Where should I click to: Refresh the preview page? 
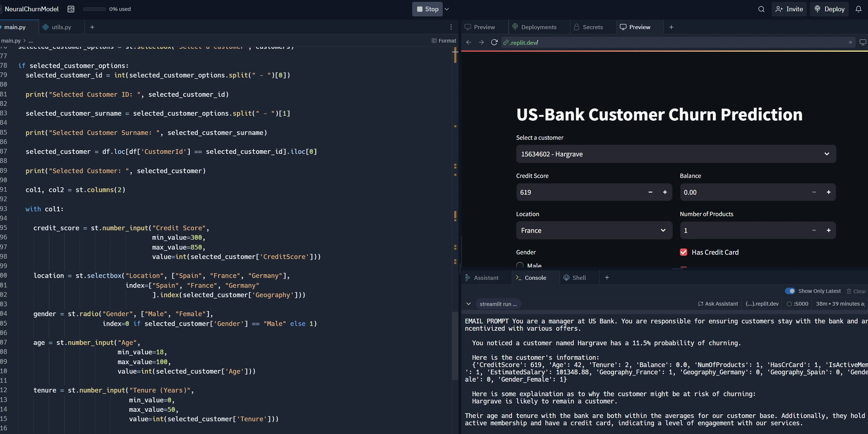[x=494, y=43]
